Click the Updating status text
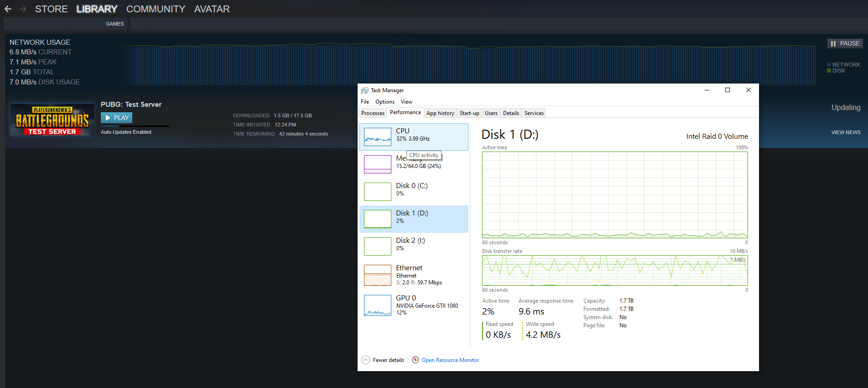Screen dimensions: 868x388 point(846,107)
